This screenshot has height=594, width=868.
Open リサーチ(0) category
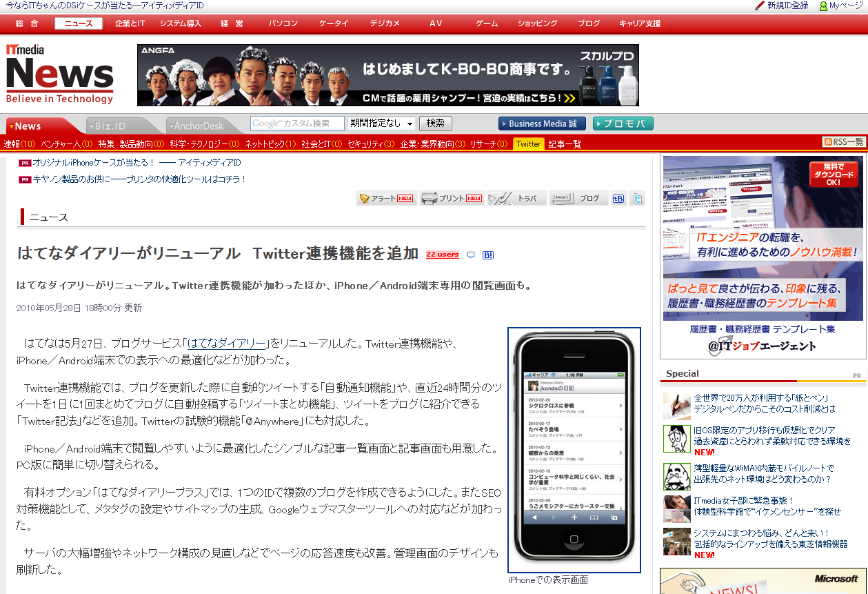point(489,144)
